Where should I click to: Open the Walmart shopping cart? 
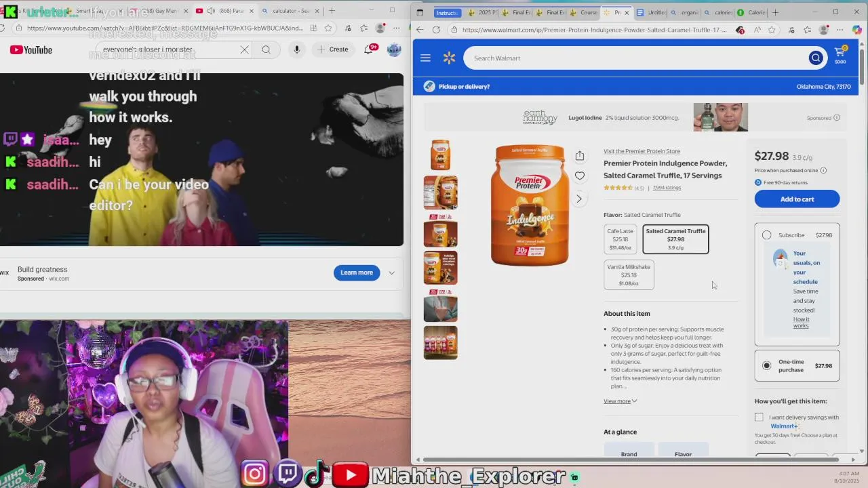[x=840, y=56]
